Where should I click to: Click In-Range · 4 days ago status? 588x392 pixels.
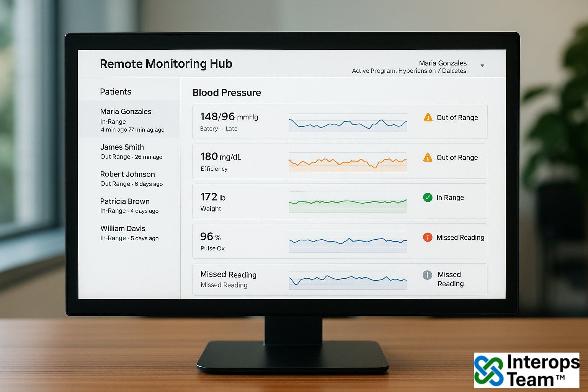click(129, 211)
